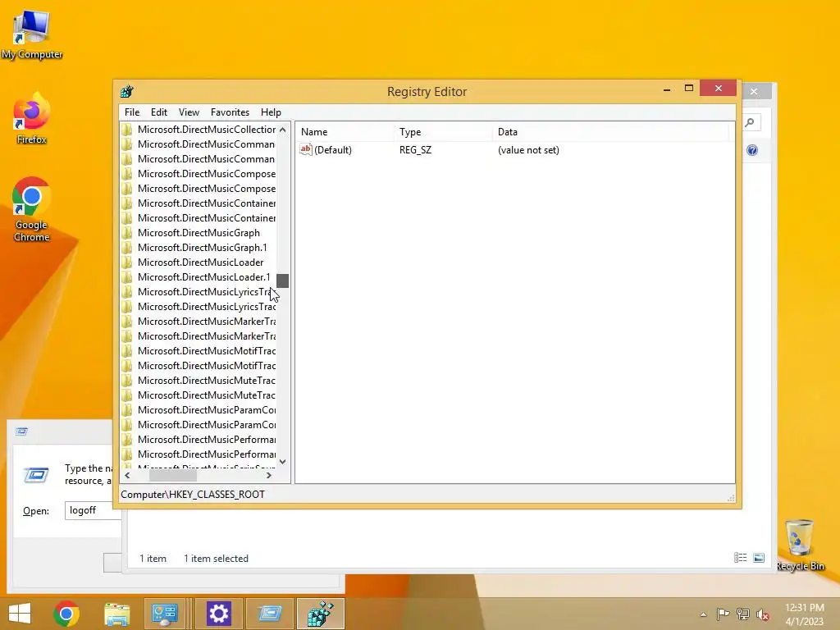Image resolution: width=840 pixels, height=630 pixels.
Task: Click the REG_SZ type cell
Action: (x=415, y=150)
